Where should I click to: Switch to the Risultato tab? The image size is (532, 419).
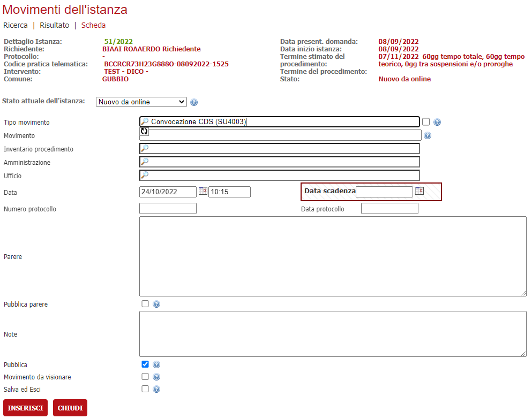(x=55, y=25)
